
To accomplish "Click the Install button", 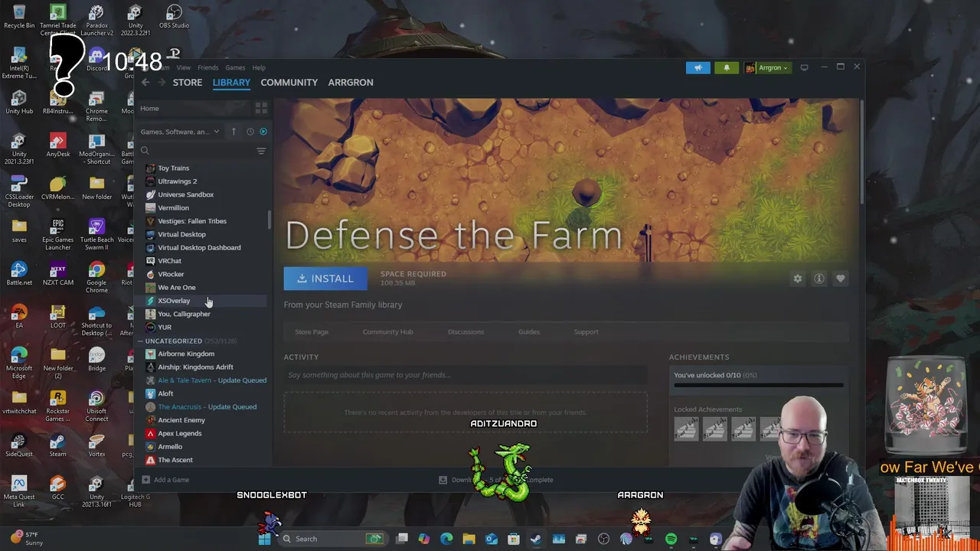I will (325, 279).
